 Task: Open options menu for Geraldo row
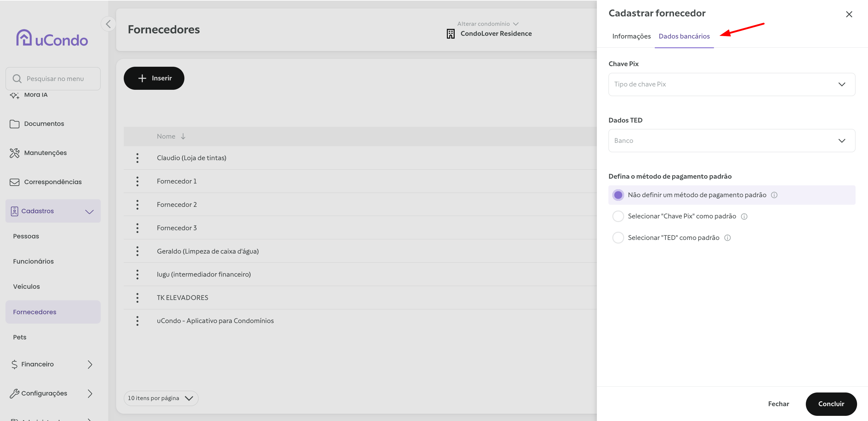(137, 251)
